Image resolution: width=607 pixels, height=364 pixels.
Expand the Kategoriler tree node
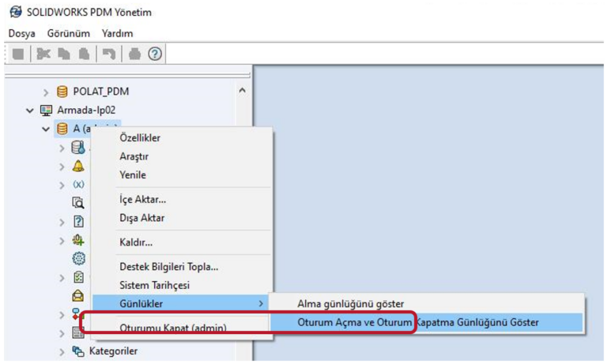[62, 351]
